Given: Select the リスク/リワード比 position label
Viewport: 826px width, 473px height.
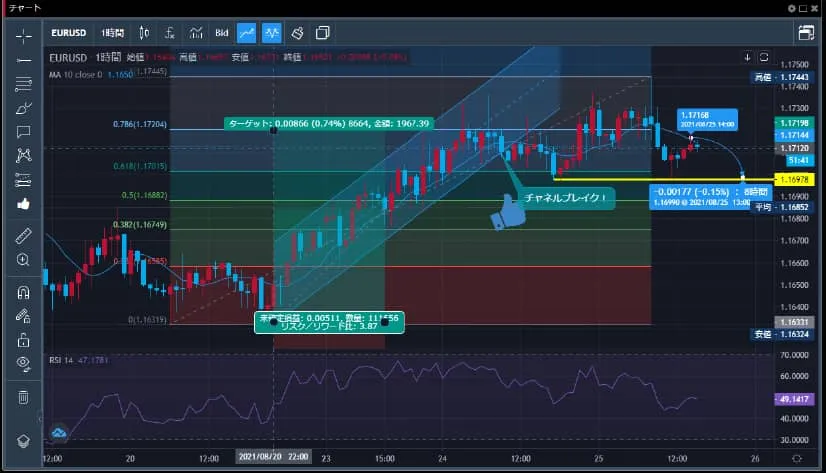Looking at the screenshot, I should [x=329, y=322].
